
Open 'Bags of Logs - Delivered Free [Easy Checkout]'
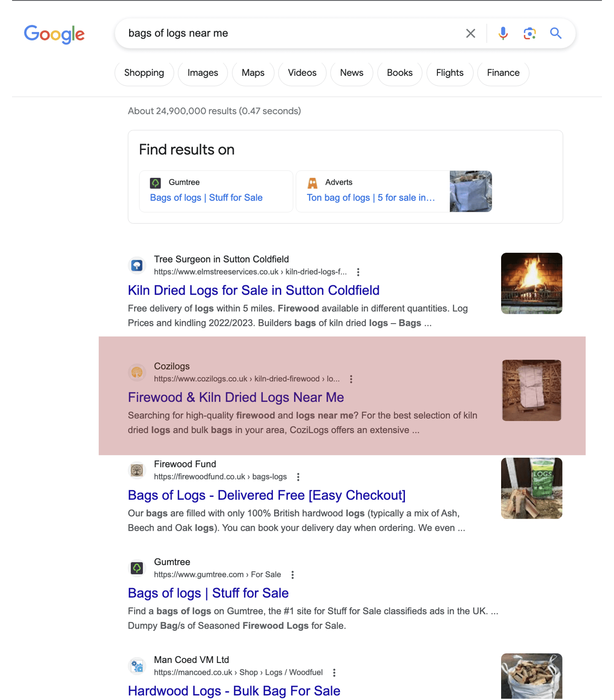[x=266, y=495]
